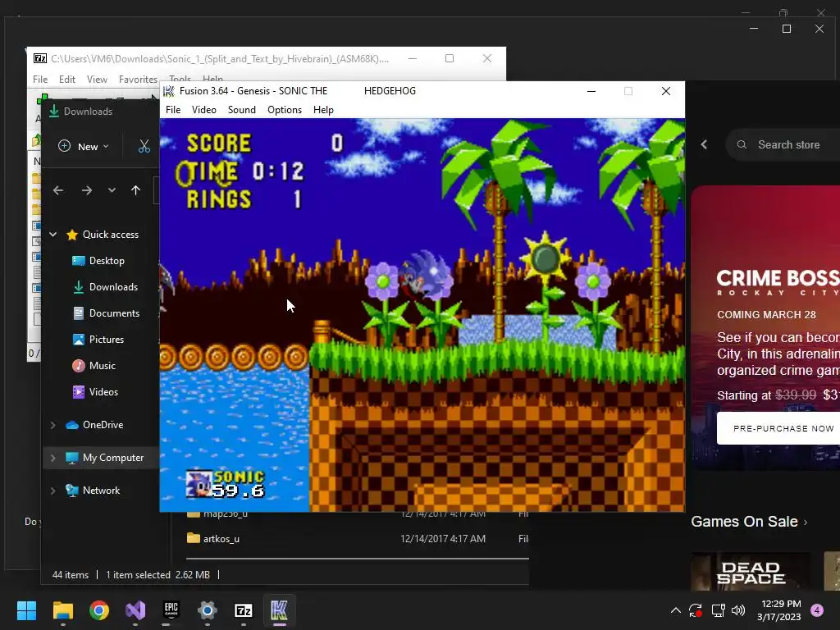The width and height of the screenshot is (840, 630).
Task: Click the '44 items' status bar text
Action: coord(71,575)
